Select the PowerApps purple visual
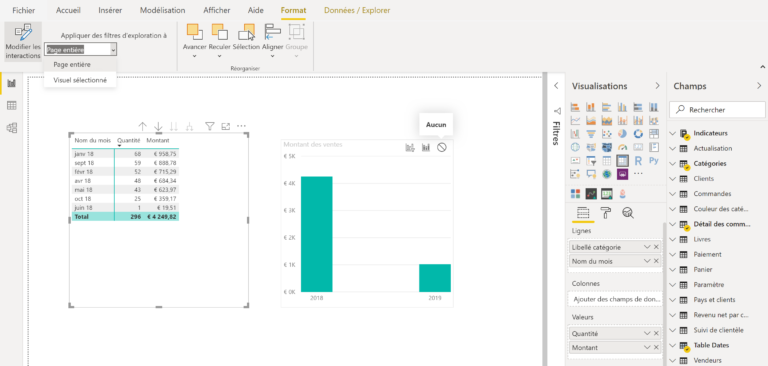The height and width of the screenshot is (366, 768). (x=622, y=173)
